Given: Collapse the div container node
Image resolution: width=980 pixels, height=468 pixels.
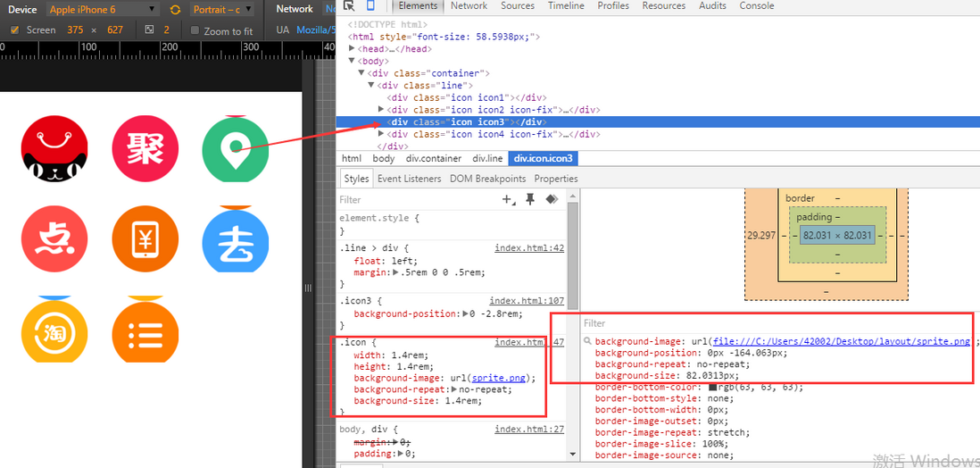Looking at the screenshot, I should click(x=361, y=73).
